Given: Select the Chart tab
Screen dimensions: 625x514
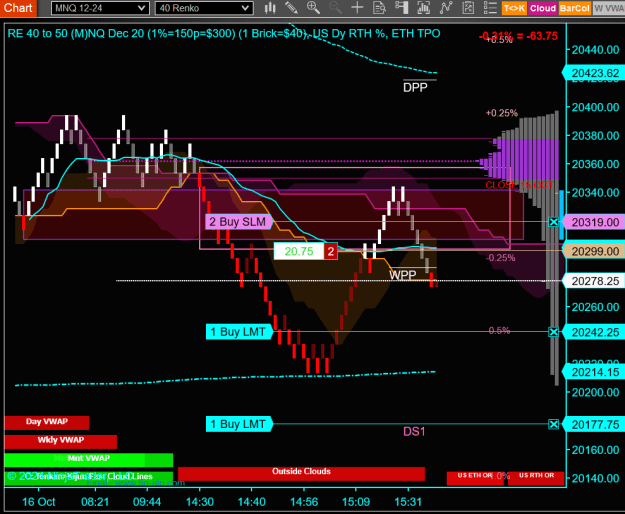Looking at the screenshot, I should click(18, 8).
